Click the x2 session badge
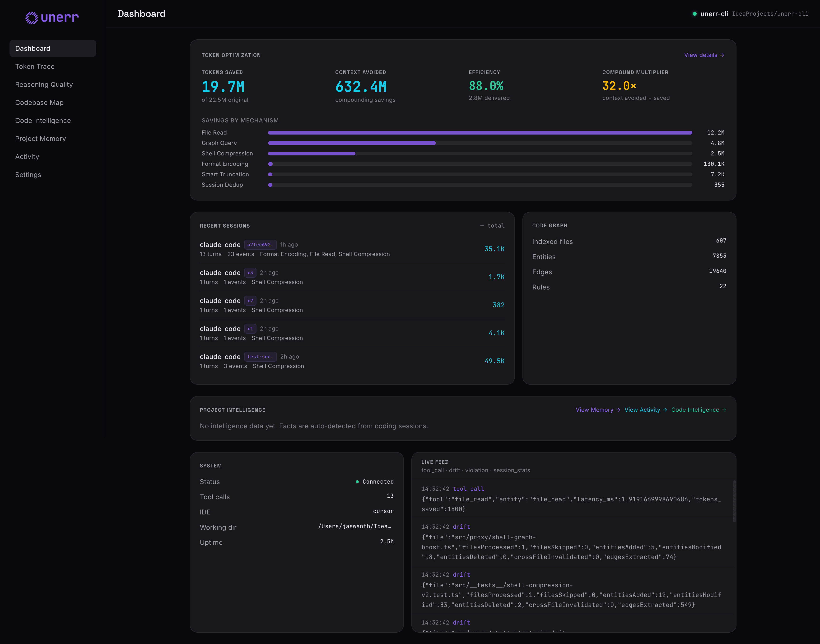The image size is (820, 644). 250,300
